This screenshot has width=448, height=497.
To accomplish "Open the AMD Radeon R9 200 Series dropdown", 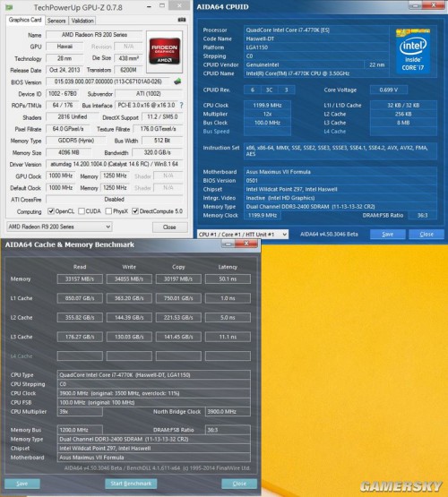I will click(x=59, y=227).
